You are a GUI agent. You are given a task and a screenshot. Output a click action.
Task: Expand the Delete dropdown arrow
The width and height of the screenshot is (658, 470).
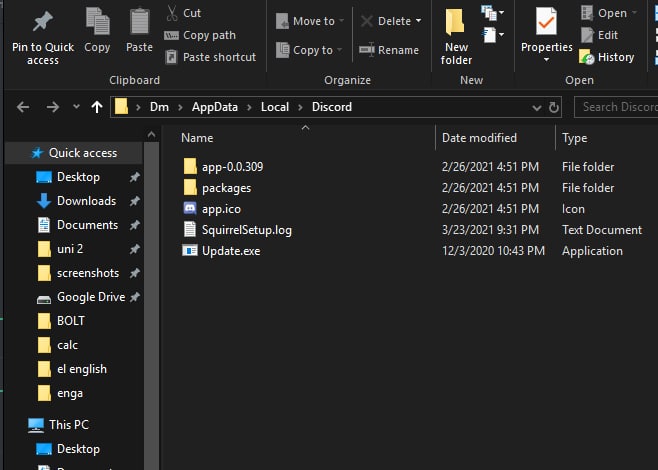pos(418,21)
